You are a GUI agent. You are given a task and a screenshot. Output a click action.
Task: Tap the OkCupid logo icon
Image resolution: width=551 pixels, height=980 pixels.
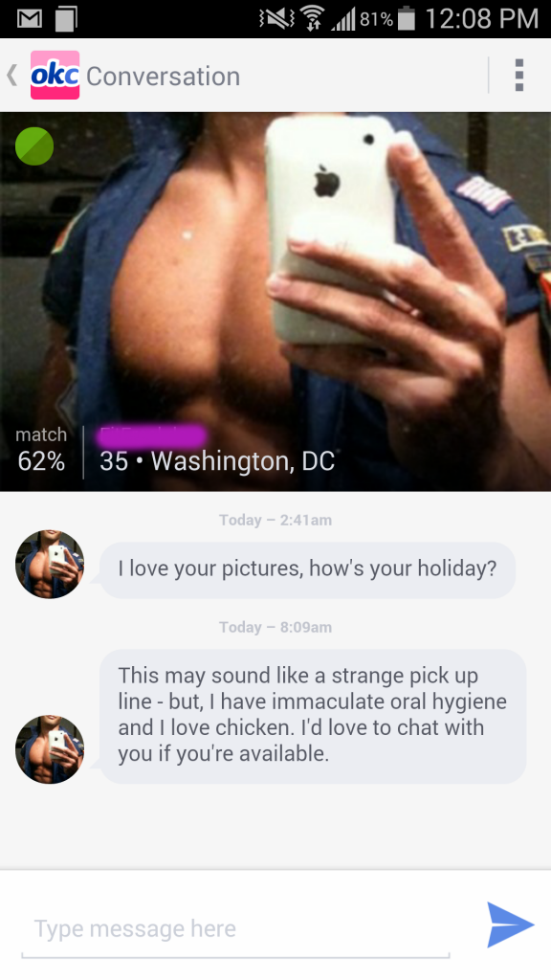(55, 76)
